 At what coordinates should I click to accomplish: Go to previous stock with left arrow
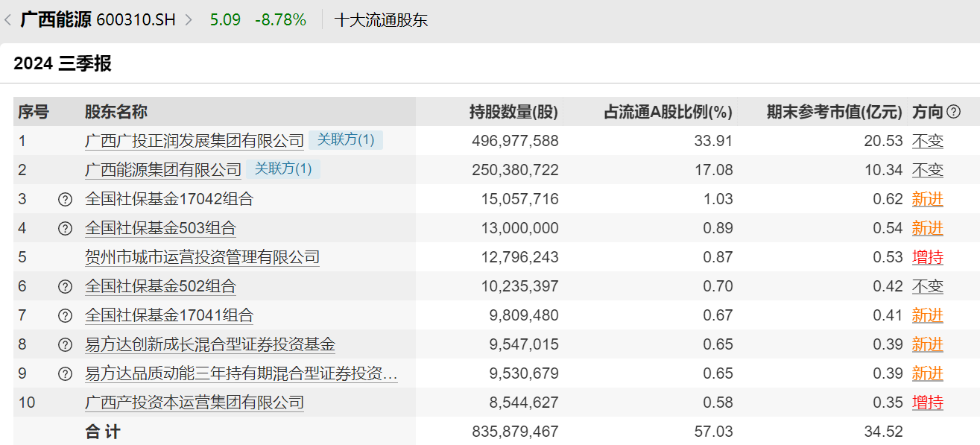point(7,20)
